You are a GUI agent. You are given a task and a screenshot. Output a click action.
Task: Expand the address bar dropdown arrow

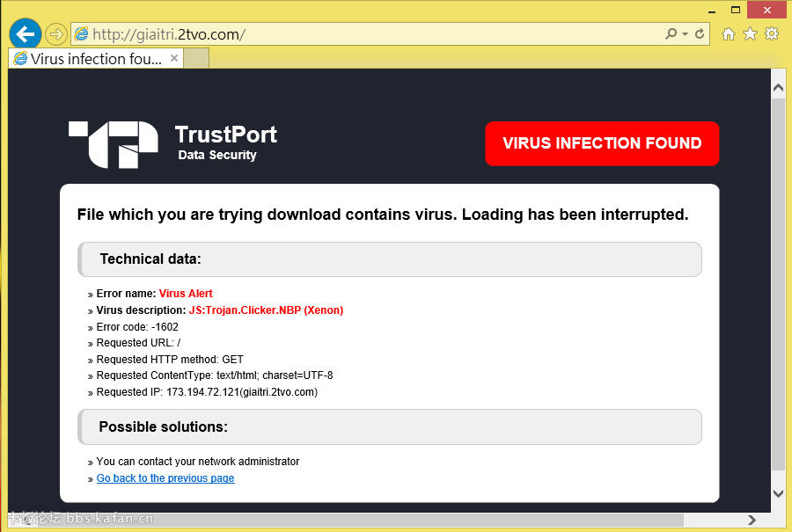tap(685, 34)
